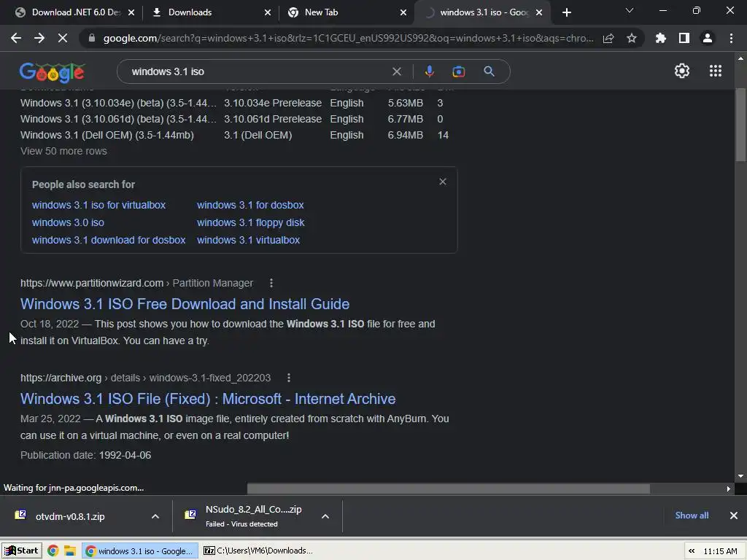The width and height of the screenshot is (747, 560).
Task: Dismiss the People also search for box
Action: tap(443, 182)
